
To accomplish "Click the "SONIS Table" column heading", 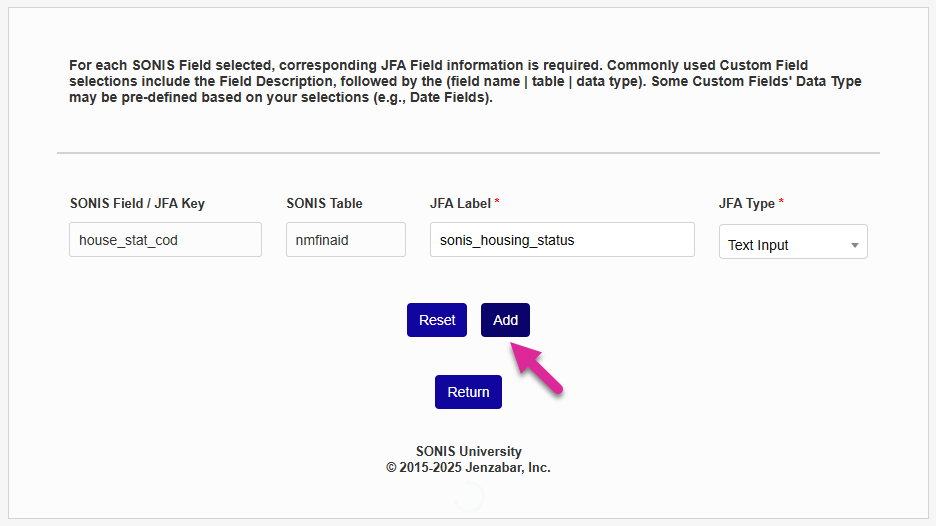I will point(324,203).
